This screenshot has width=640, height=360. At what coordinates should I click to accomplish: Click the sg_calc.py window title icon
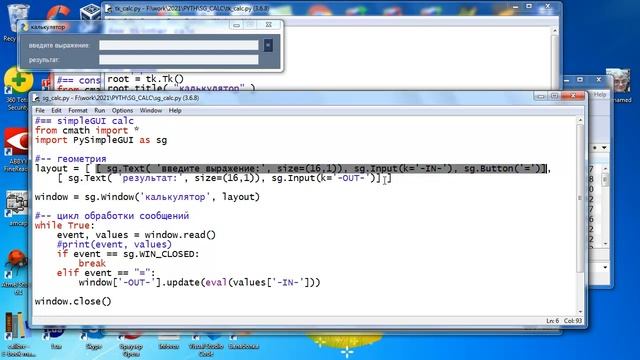click(x=37, y=98)
